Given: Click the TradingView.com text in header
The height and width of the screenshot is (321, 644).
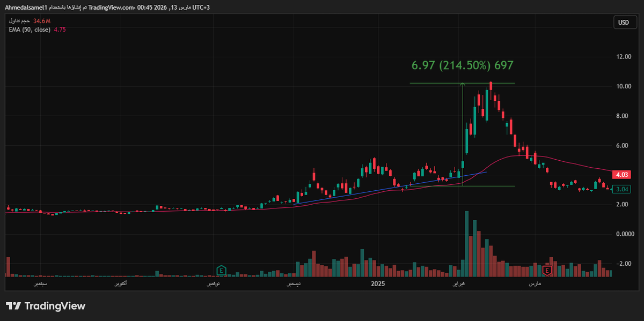Looking at the screenshot, I should (x=112, y=8).
